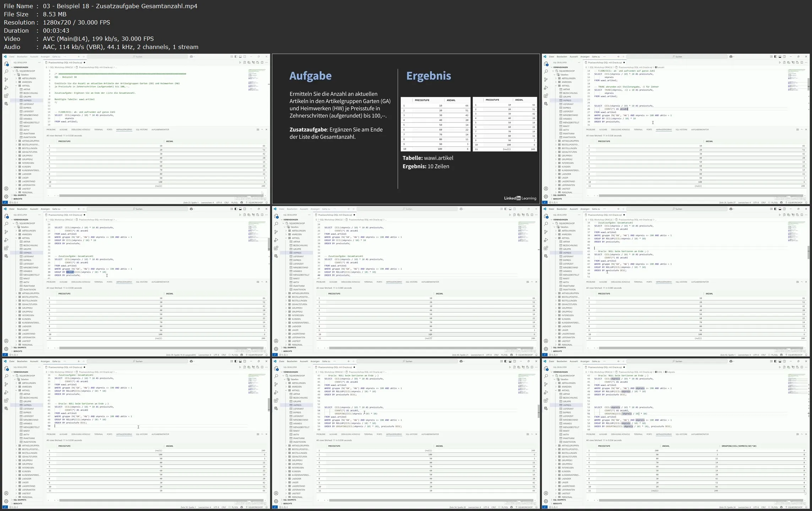Run statement play icon in Beispiel 18 comment frame
The width and height of the screenshot is (812, 511).
coord(240,62)
